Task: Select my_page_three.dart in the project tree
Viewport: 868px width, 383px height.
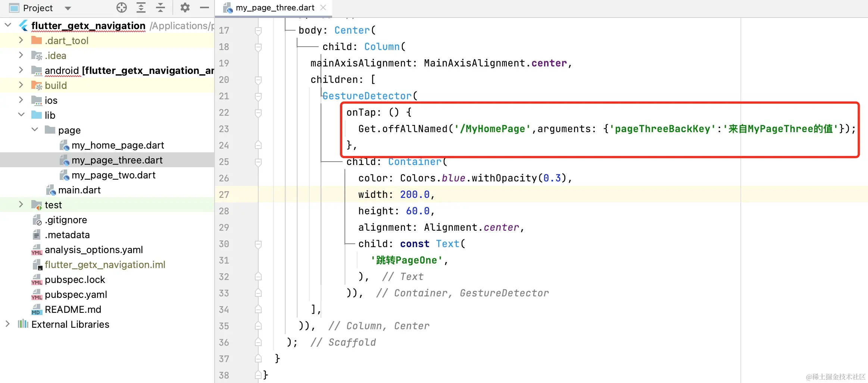Action: (x=107, y=160)
